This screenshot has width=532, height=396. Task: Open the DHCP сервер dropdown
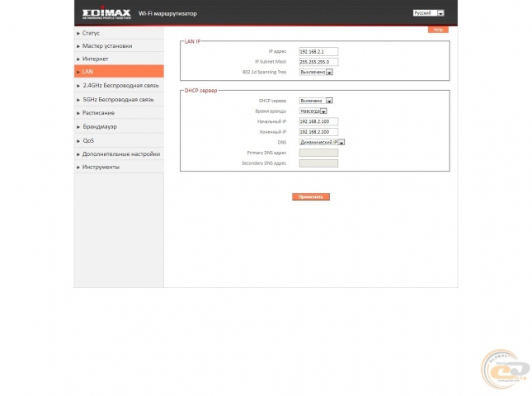click(x=316, y=101)
